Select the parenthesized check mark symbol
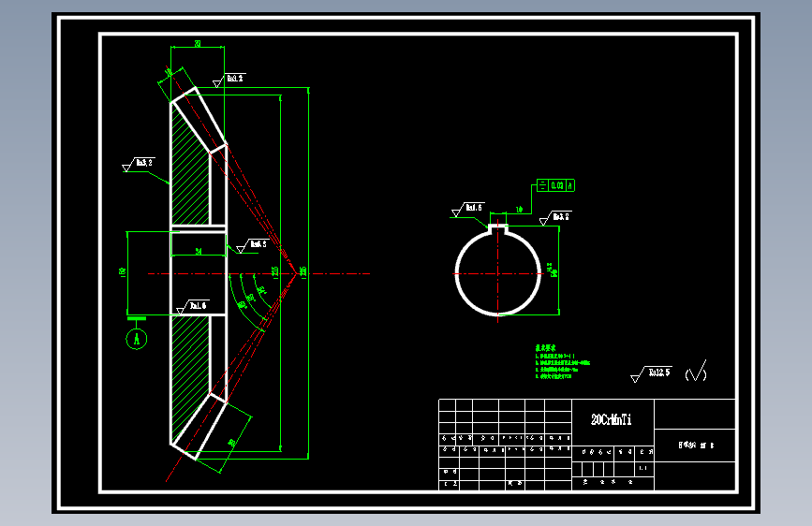This screenshot has width=812, height=526. pos(696,372)
